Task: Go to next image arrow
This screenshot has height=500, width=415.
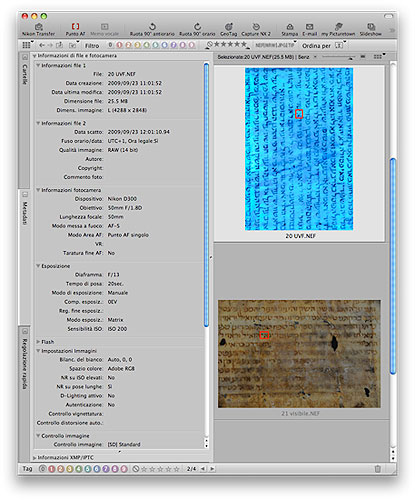Action: 212,469
